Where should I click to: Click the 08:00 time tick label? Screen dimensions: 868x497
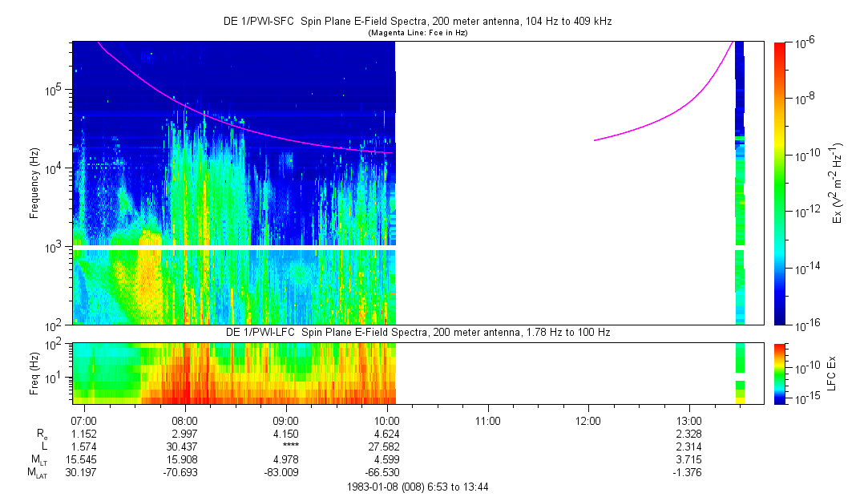click(x=185, y=420)
